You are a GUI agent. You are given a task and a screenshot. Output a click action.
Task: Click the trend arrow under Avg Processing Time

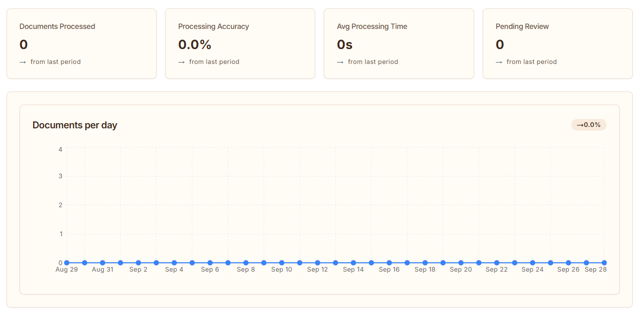click(x=340, y=62)
